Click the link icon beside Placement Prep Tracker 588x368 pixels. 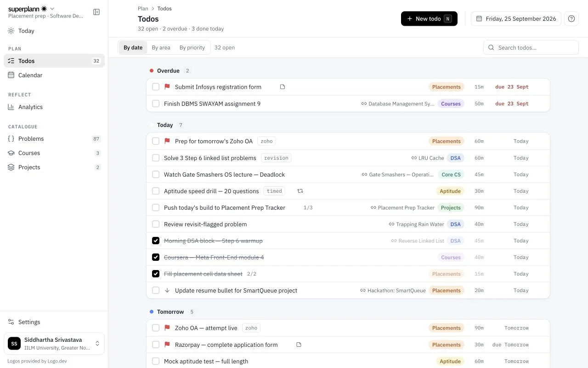coord(373,207)
